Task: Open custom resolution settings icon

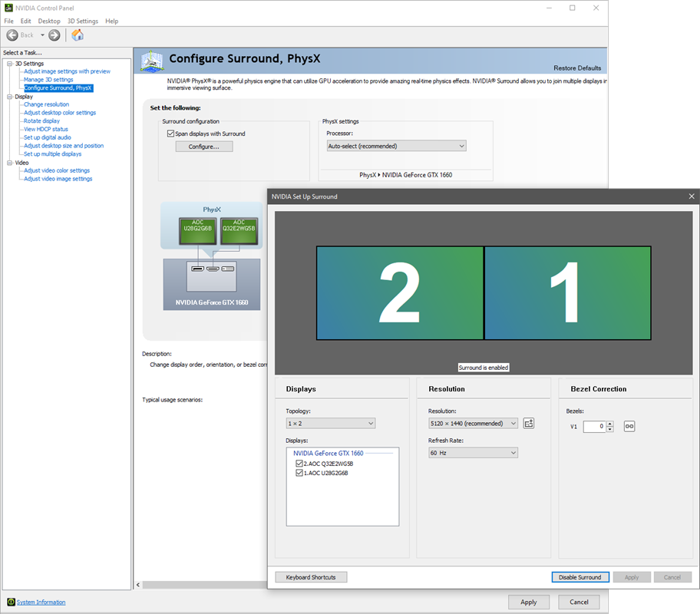Action: 529,424
